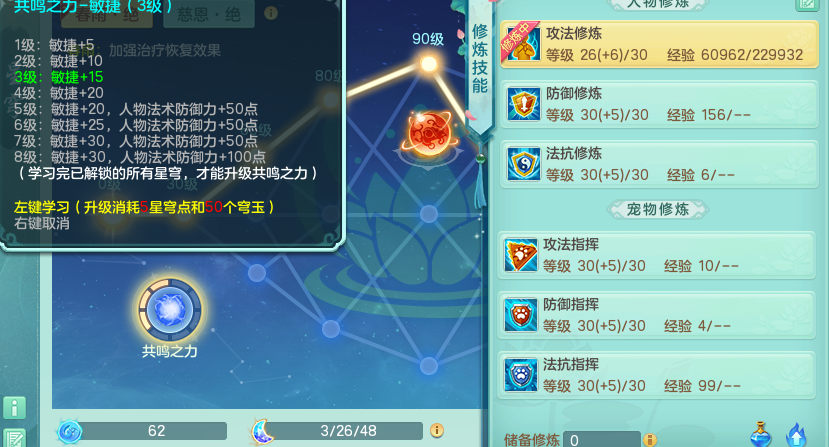The height and width of the screenshot is (447, 829).
Task: Switch to the 修炼技能 vertical tab
Action: tap(480, 58)
